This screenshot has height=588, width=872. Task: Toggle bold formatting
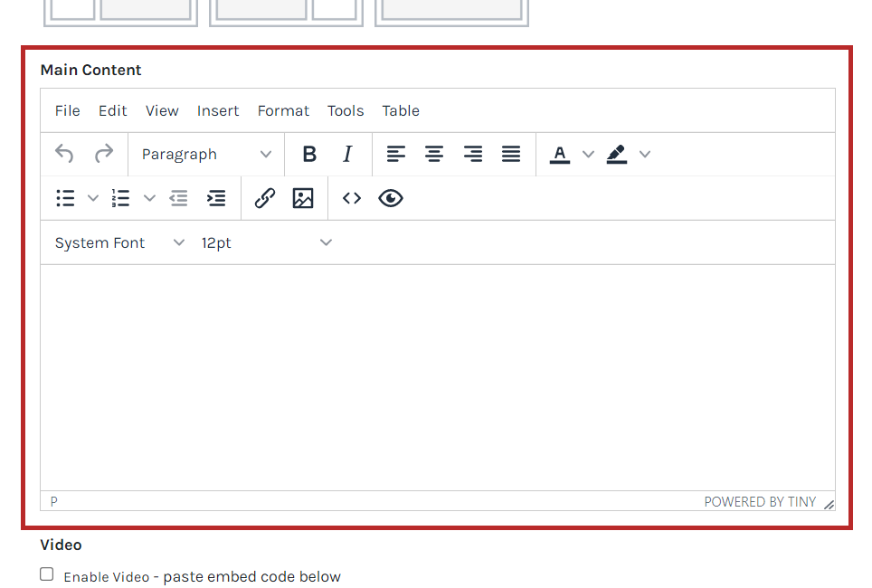coord(309,154)
